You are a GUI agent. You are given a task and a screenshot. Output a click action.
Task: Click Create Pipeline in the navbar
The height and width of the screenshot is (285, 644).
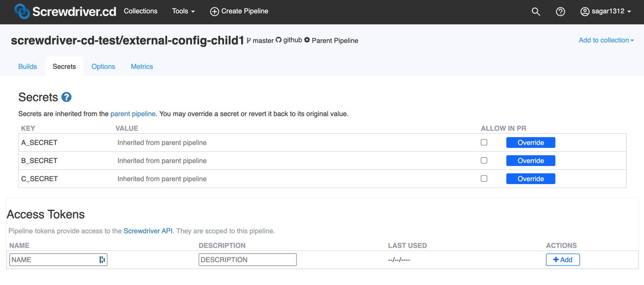click(239, 11)
